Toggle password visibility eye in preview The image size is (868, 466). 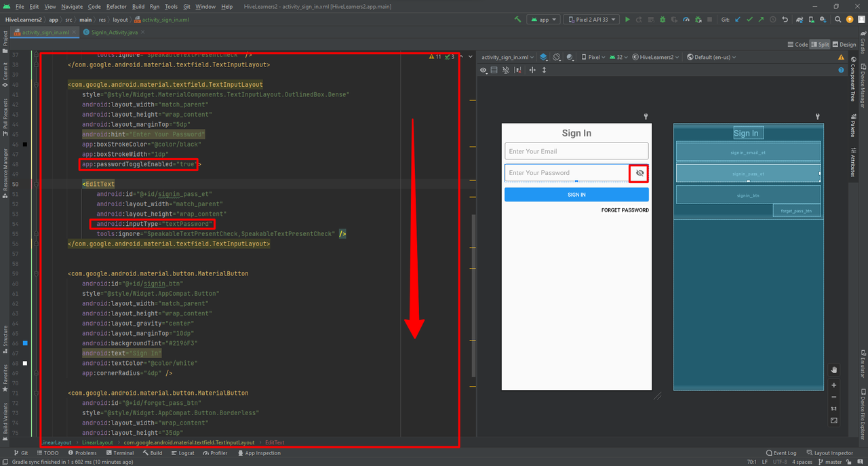(x=639, y=173)
